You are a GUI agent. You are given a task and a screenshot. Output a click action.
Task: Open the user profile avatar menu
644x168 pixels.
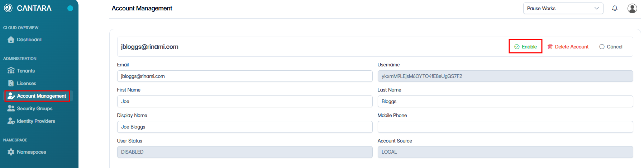632,8
